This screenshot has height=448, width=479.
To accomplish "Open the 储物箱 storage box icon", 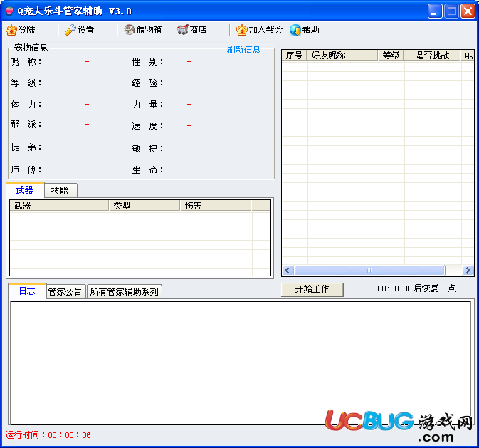I will [130, 30].
